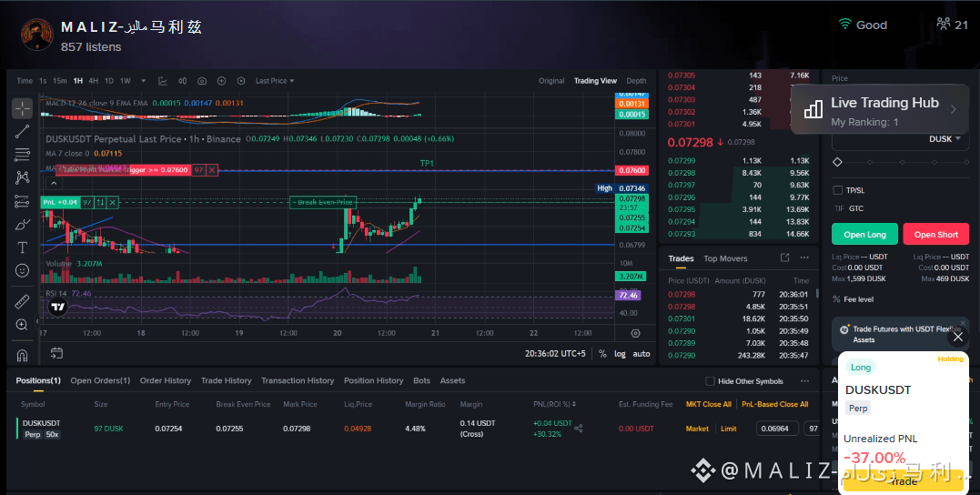Click the Open Long button

pos(864,235)
